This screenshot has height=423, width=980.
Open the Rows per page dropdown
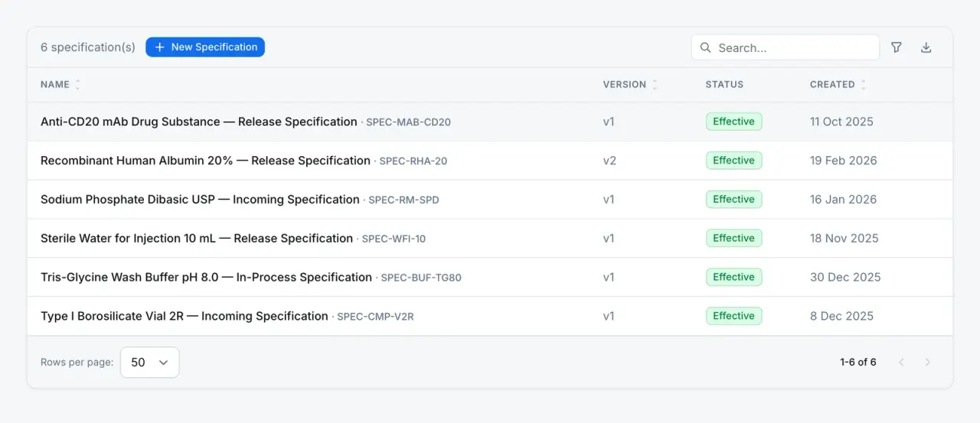[150, 363]
